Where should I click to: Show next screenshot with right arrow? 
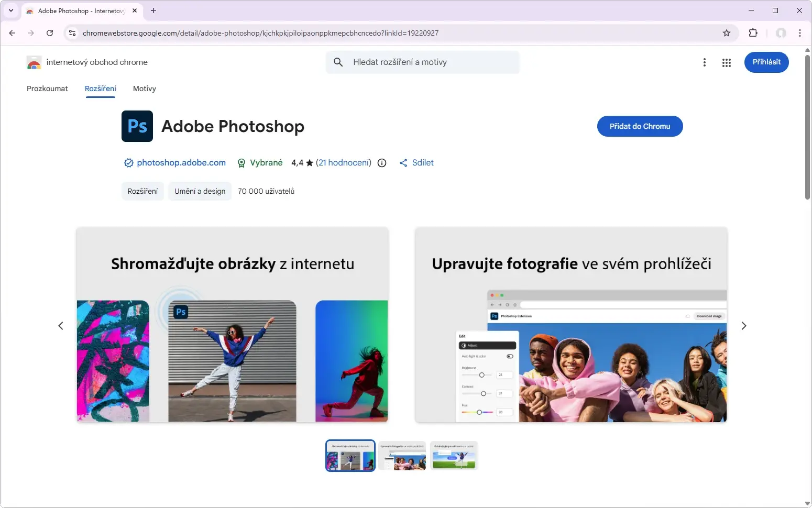point(743,326)
